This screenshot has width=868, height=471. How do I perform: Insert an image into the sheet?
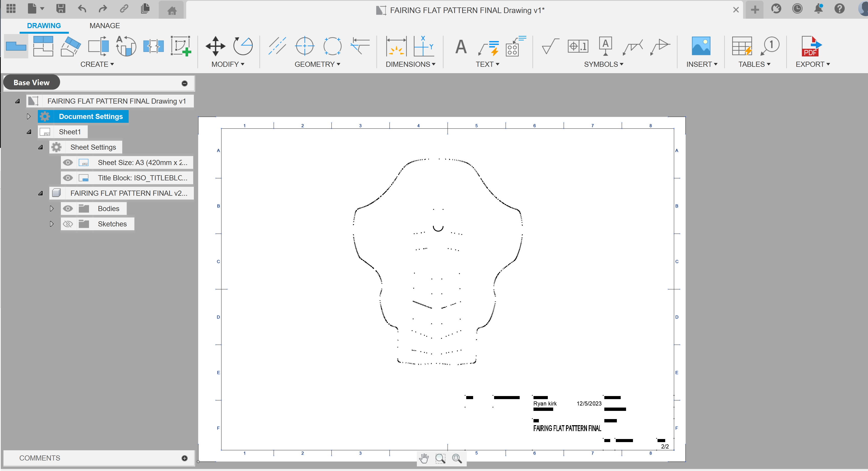pos(702,46)
